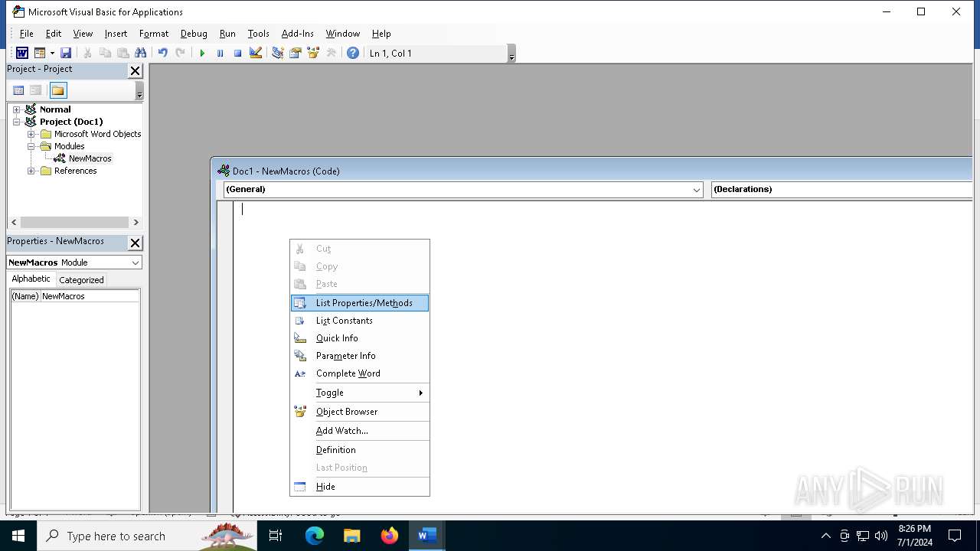Toggle Design Mode icon in toolbar
980x551 pixels.
pos(256,53)
